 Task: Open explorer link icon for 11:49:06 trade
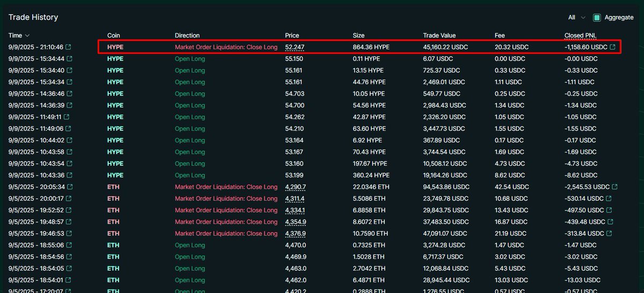point(69,129)
